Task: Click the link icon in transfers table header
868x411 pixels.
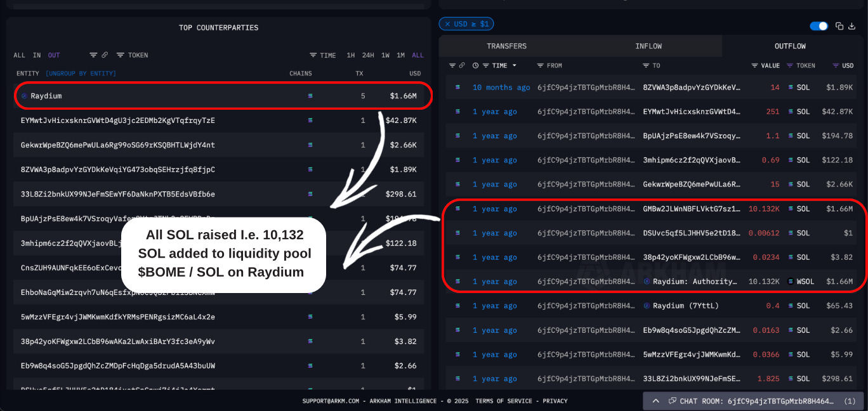Action: 462,65
